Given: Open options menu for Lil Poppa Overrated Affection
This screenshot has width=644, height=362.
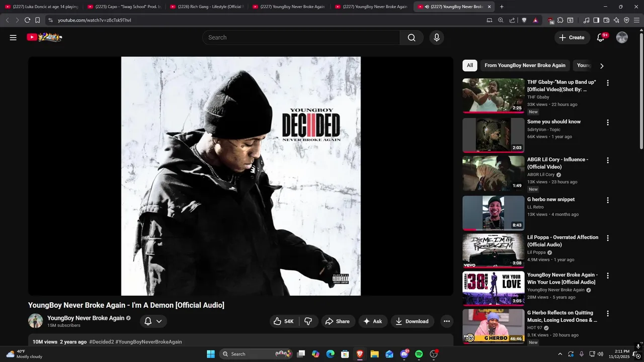Looking at the screenshot, I should [x=608, y=238].
